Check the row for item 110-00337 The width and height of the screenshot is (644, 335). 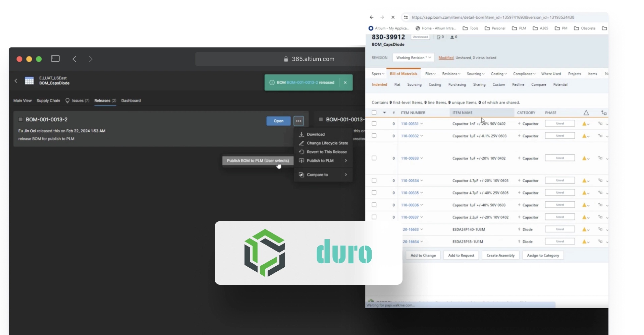coord(374,217)
